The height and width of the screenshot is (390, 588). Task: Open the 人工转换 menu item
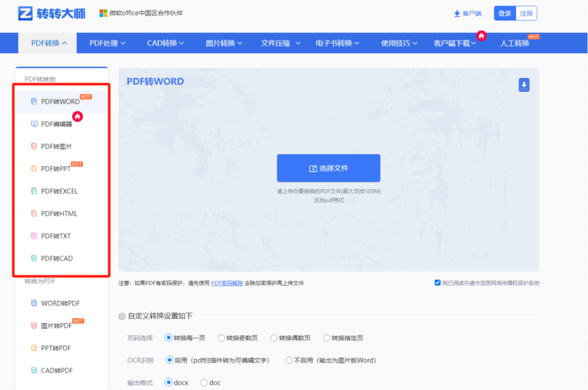[x=514, y=43]
